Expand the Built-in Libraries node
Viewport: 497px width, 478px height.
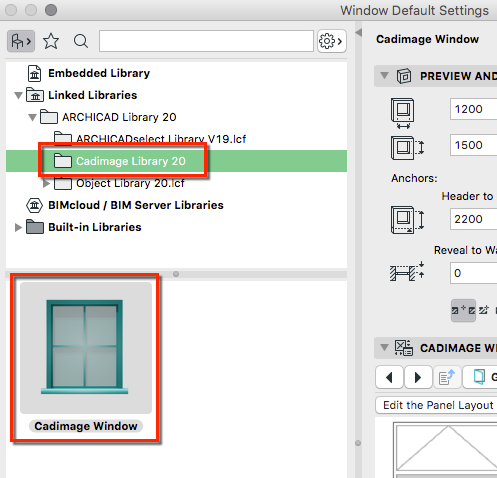click(18, 227)
